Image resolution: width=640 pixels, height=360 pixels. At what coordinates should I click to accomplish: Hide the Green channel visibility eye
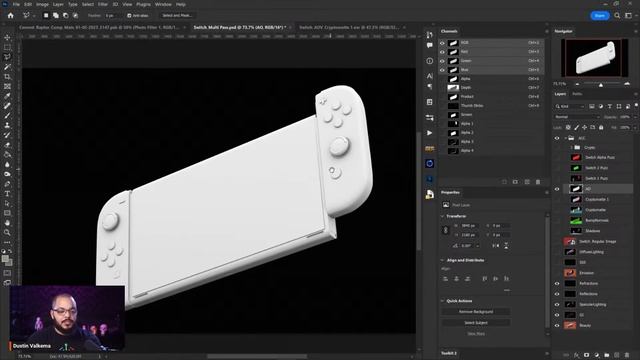click(442, 61)
